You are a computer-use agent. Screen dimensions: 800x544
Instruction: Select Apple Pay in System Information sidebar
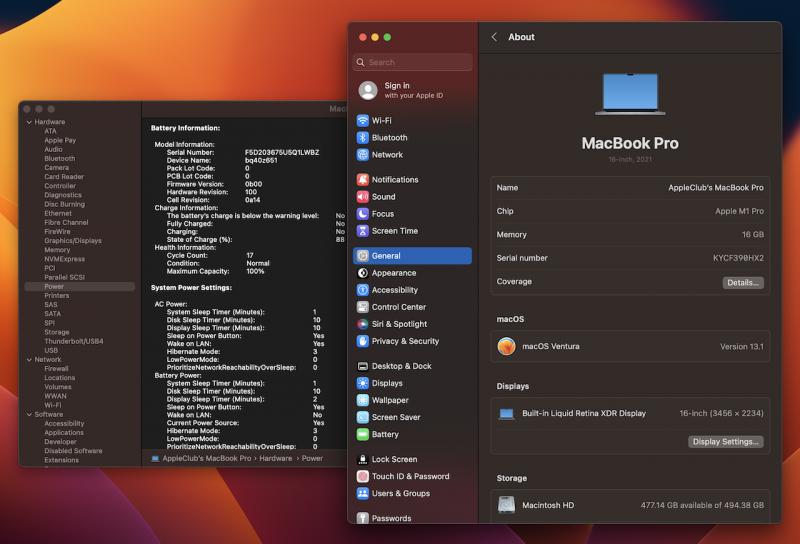tap(60, 140)
